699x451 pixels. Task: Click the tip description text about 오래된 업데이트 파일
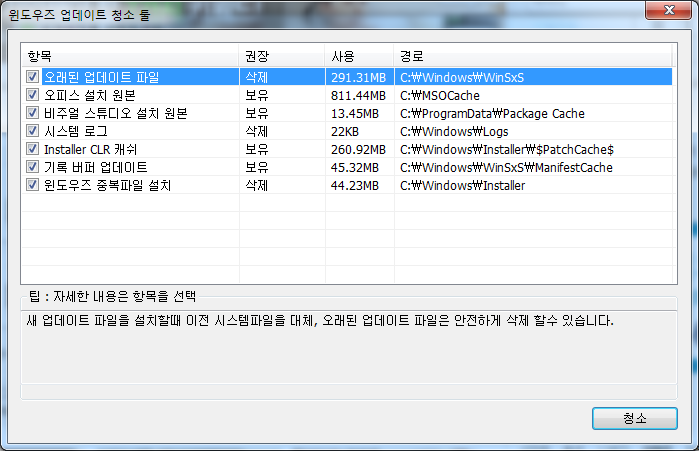click(x=320, y=320)
